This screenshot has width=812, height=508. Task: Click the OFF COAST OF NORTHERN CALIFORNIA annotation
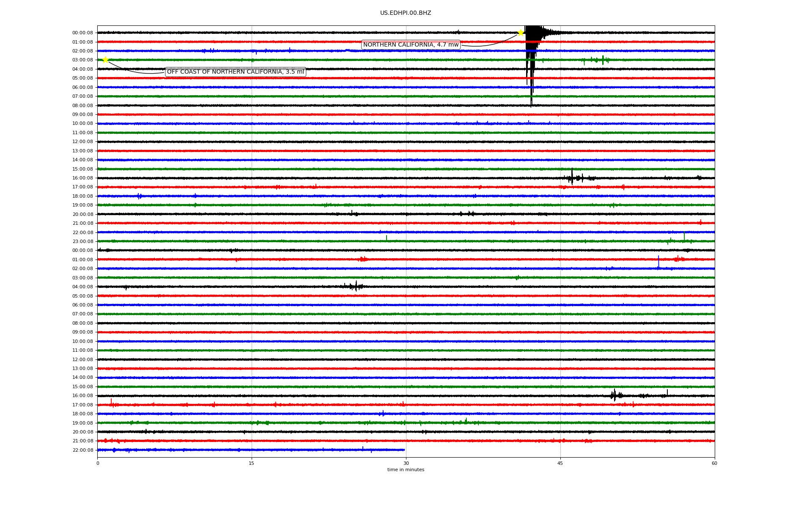(235, 72)
